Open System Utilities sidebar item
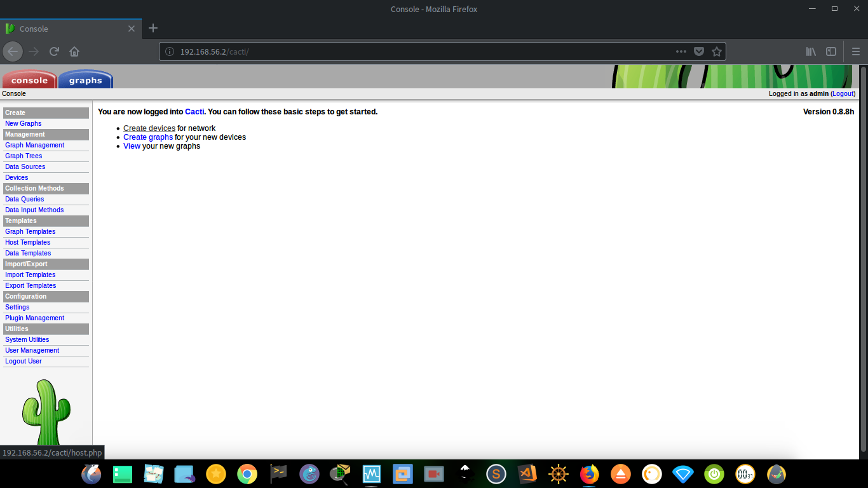Screen dimensions: 868x488 [27, 339]
